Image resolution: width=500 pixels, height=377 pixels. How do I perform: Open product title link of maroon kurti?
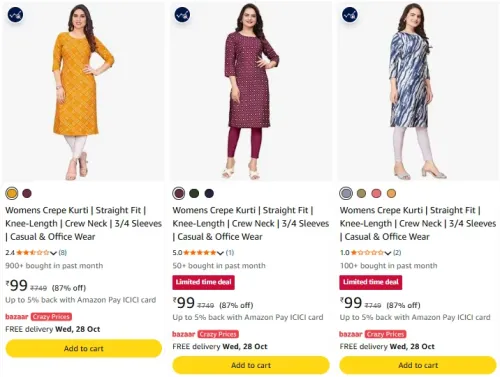[251, 223]
